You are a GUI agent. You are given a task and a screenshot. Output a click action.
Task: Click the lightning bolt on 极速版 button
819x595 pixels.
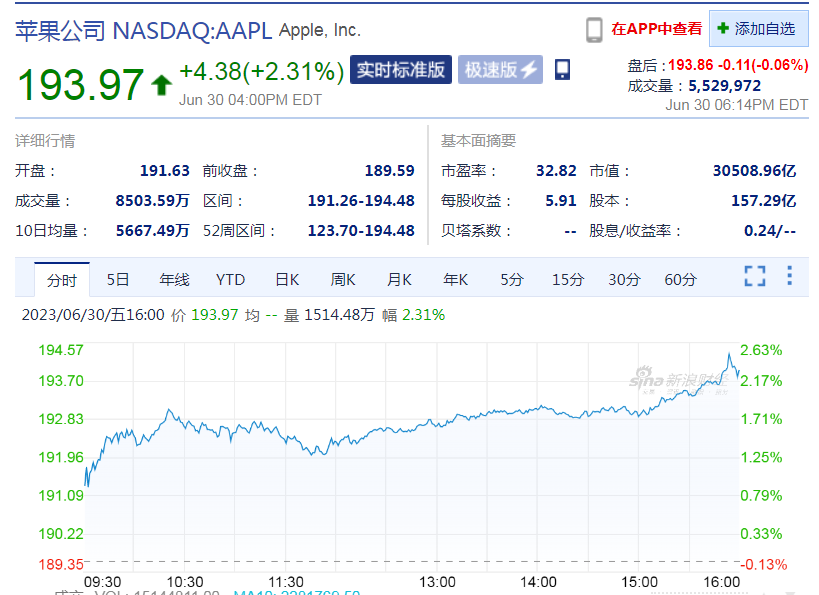(x=529, y=69)
